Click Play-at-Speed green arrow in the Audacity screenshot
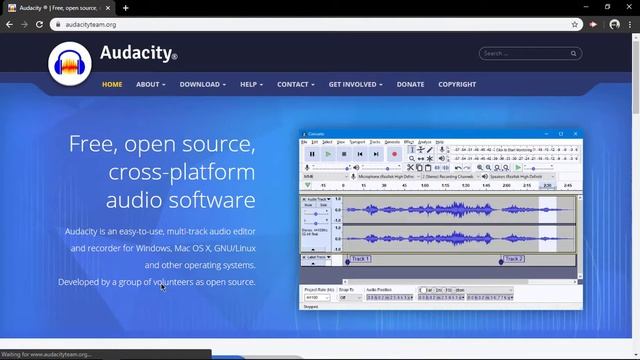 [518, 167]
